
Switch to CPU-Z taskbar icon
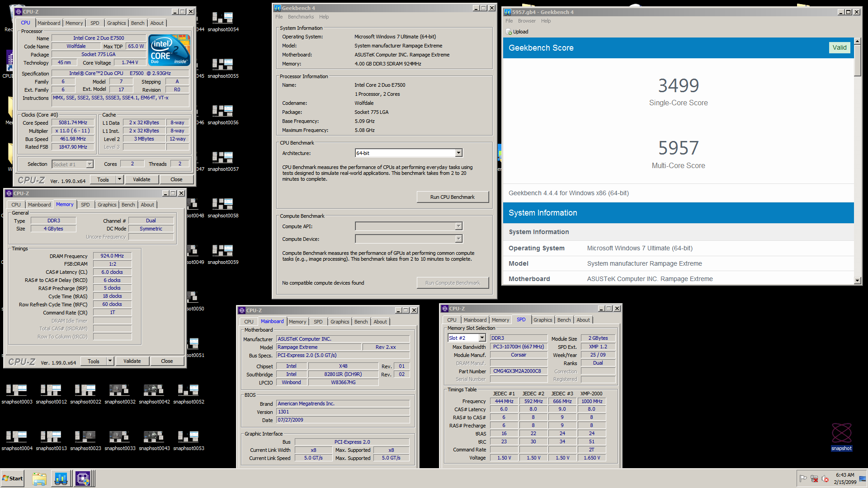(x=83, y=479)
